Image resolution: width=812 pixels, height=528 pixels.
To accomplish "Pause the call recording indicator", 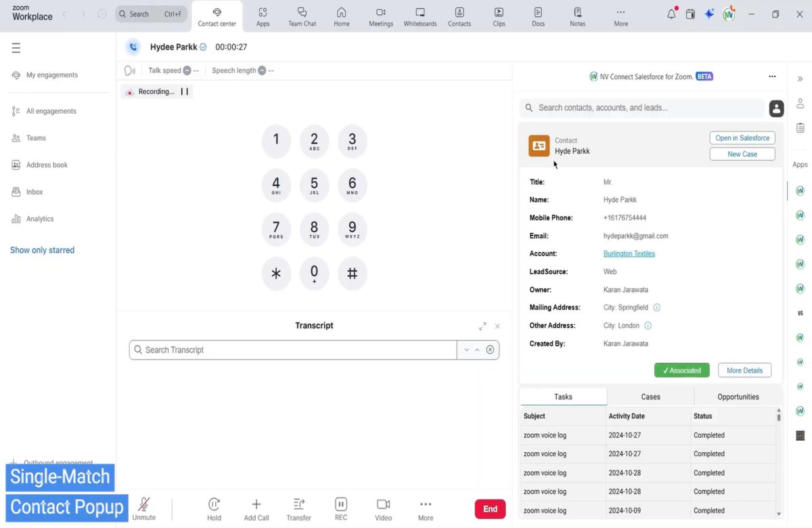I will 184,91.
